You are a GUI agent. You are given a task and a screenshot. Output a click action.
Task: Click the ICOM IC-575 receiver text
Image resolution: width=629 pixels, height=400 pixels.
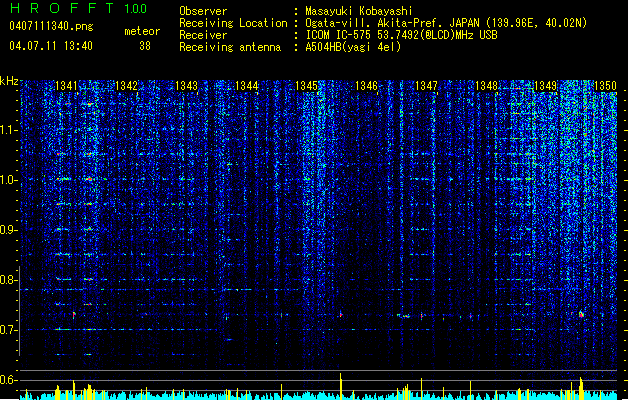(x=401, y=35)
